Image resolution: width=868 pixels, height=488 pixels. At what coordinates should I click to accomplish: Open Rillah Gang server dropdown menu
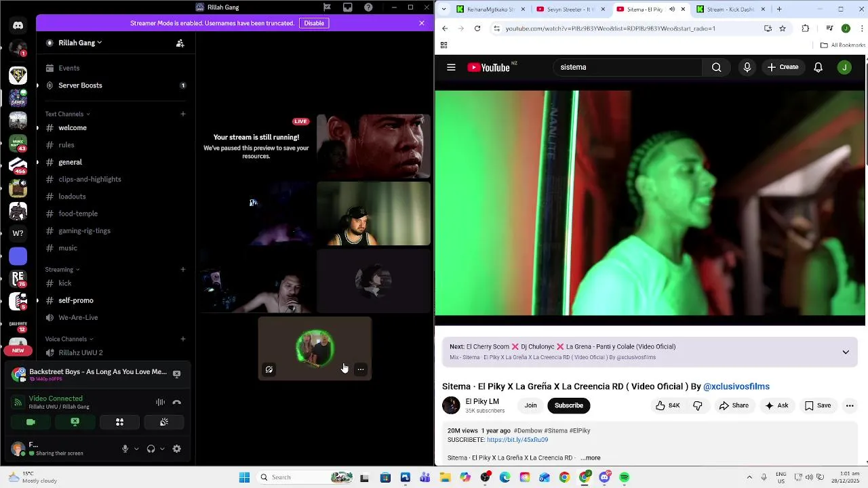[80, 43]
